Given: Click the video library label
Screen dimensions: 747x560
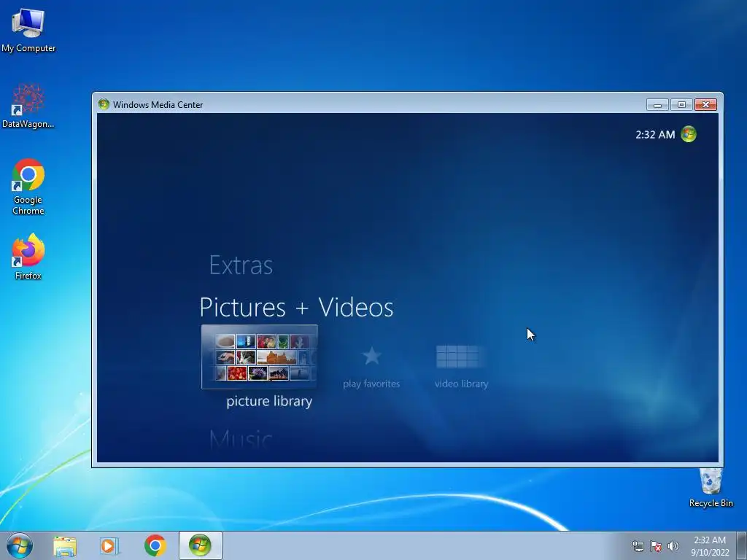Looking at the screenshot, I should point(461,384).
